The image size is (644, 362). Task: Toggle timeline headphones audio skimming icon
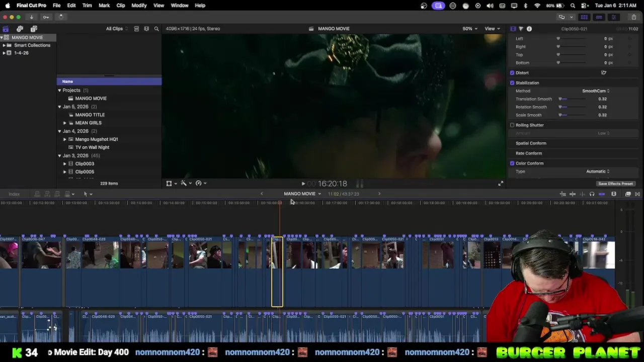click(x=592, y=194)
